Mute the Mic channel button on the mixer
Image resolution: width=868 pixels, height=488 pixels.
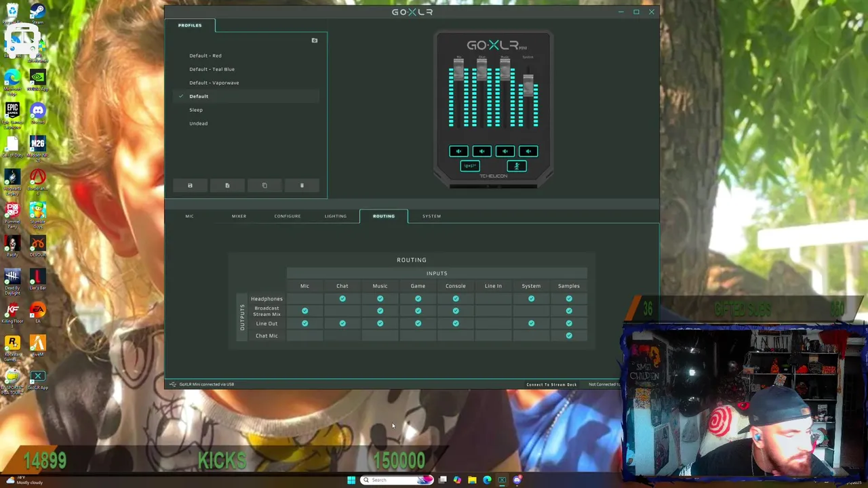(x=458, y=151)
